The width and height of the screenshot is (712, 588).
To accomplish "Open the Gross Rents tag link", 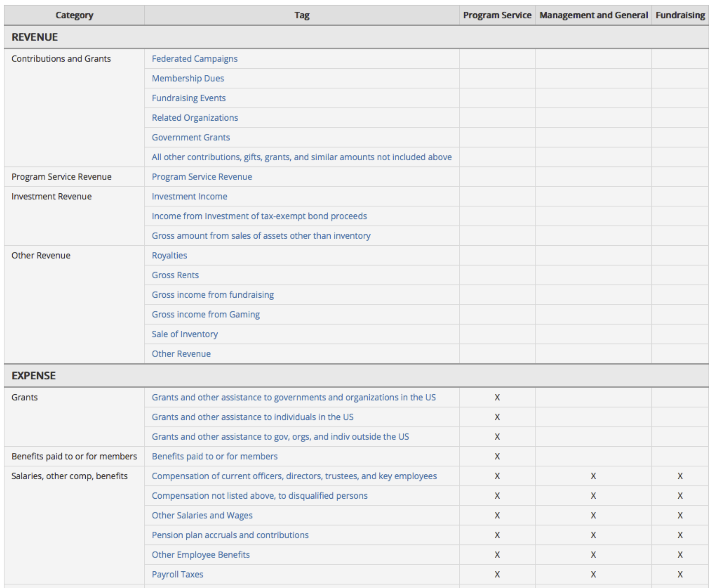I will (175, 275).
